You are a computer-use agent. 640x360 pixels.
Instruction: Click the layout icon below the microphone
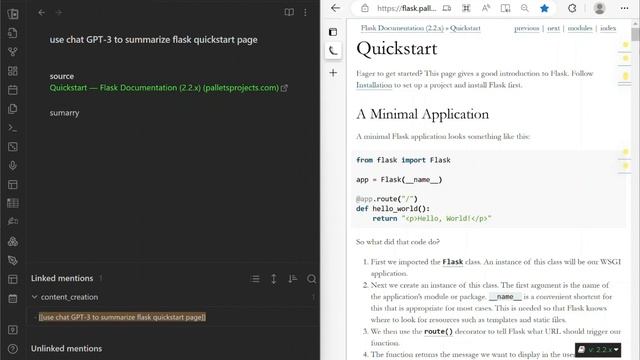tap(13, 184)
